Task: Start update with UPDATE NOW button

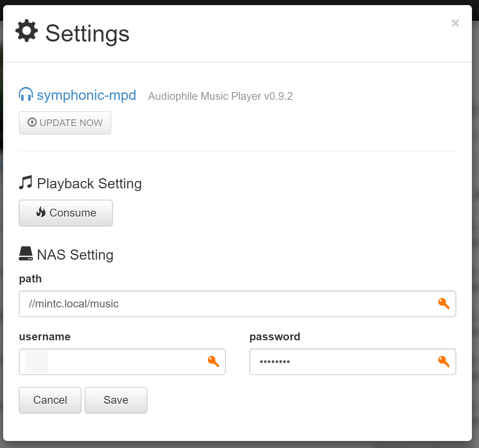Action: point(65,123)
